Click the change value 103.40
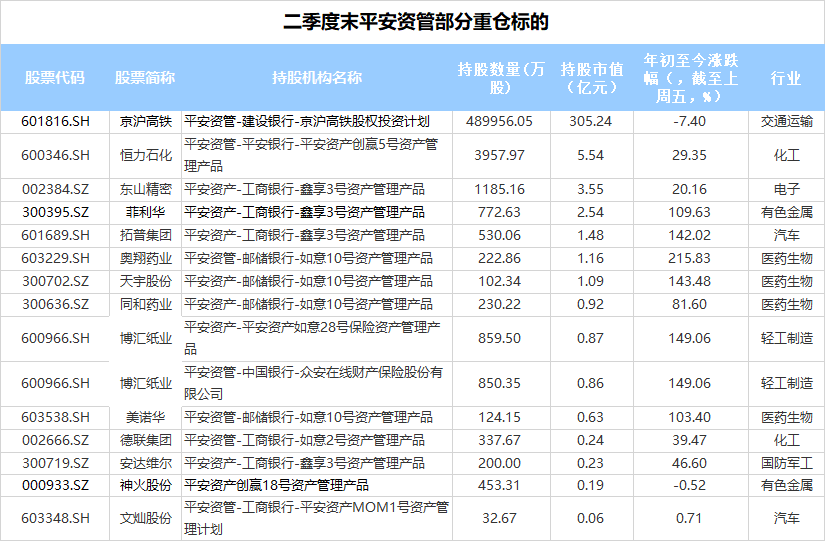This screenshot has height=541, width=825. pyautogui.click(x=689, y=418)
